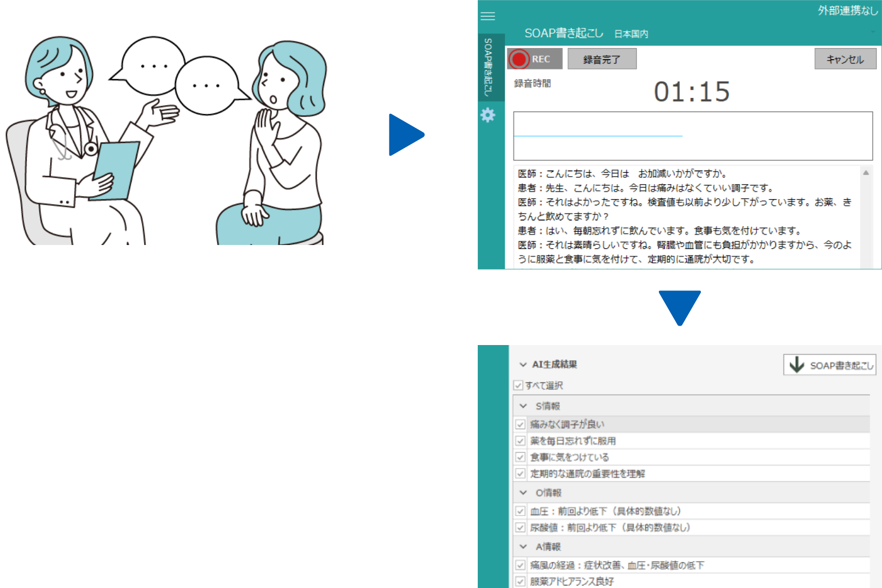The height and width of the screenshot is (588, 882).
Task: Toggle the すべて選択 checkbox
Action: coord(519,385)
